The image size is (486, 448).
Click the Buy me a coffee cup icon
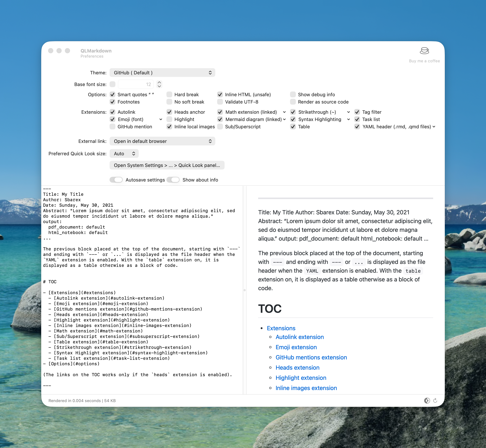click(x=424, y=51)
